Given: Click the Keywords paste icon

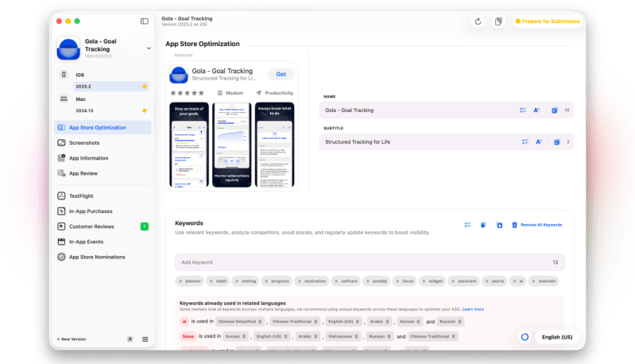Looking at the screenshot, I should (x=499, y=225).
